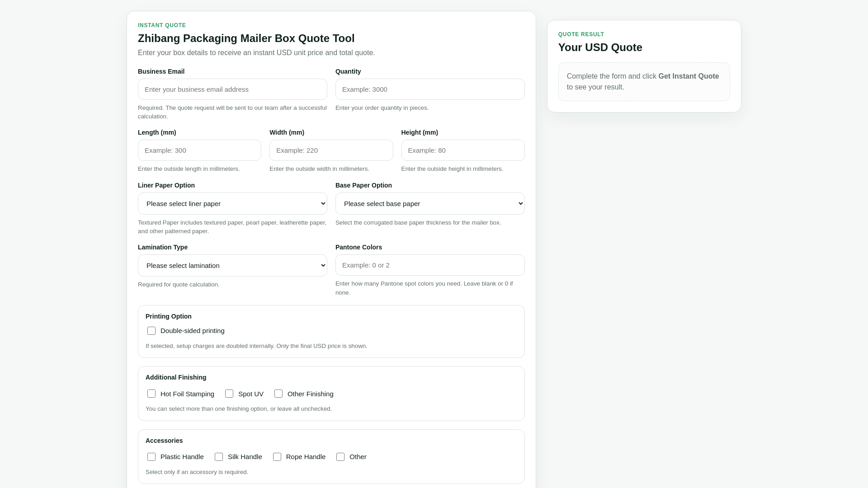Enable Double-sided printing checkbox
This screenshot has height=488, width=868.
point(151,331)
